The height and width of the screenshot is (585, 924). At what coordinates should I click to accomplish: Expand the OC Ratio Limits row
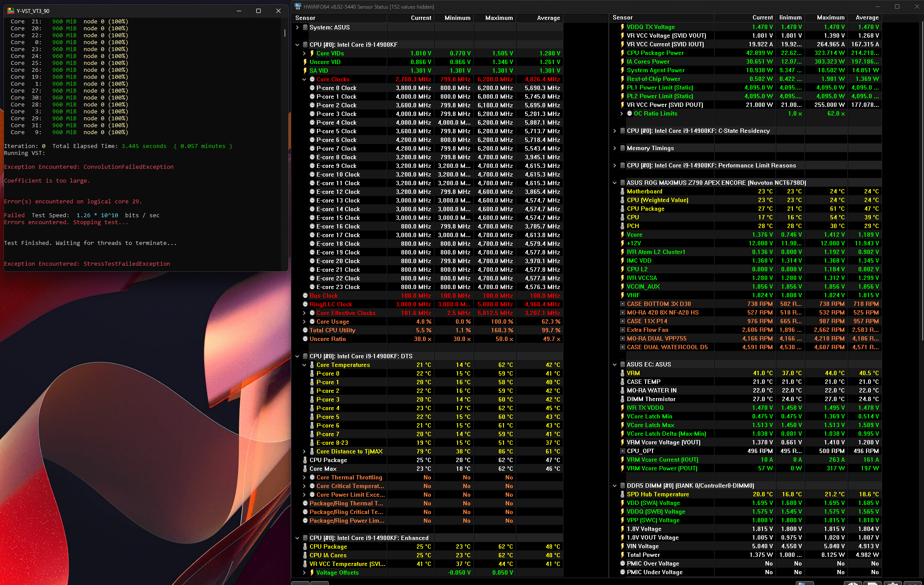tap(622, 113)
